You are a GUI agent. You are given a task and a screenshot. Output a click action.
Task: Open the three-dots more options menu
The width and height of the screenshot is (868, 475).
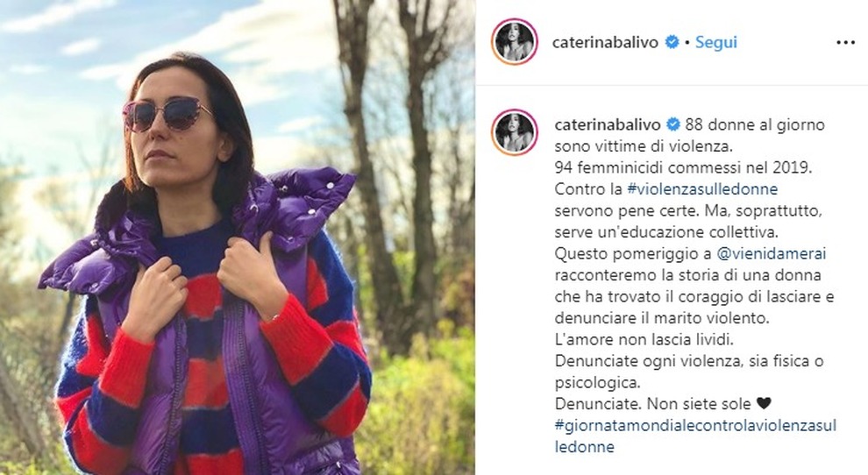click(x=845, y=43)
